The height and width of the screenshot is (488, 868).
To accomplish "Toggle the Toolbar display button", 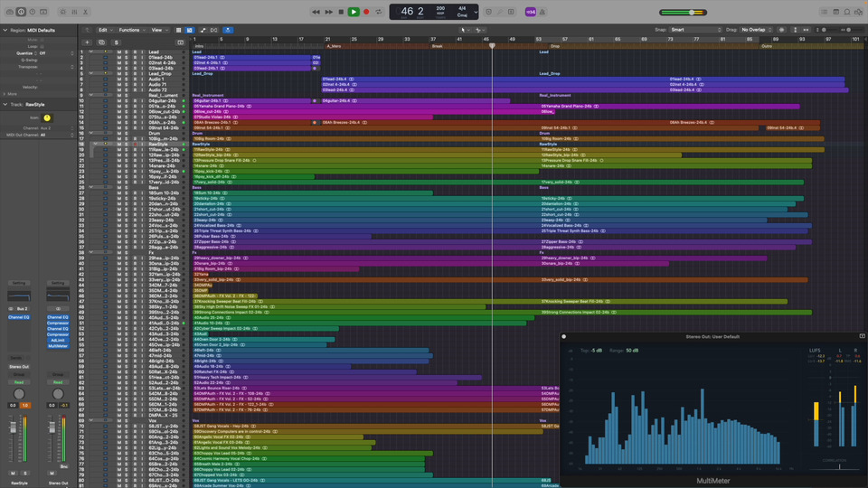I will click(x=43, y=12).
